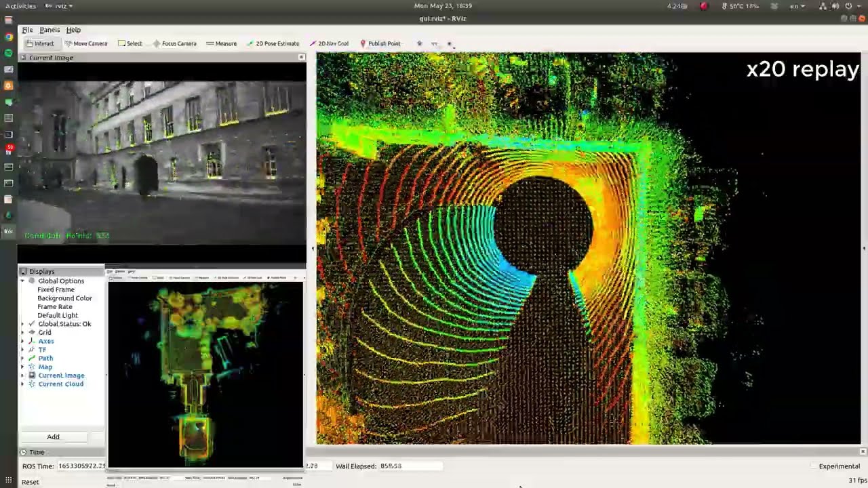
Task: Launch Spotify from the dock
Action: tap(8, 53)
